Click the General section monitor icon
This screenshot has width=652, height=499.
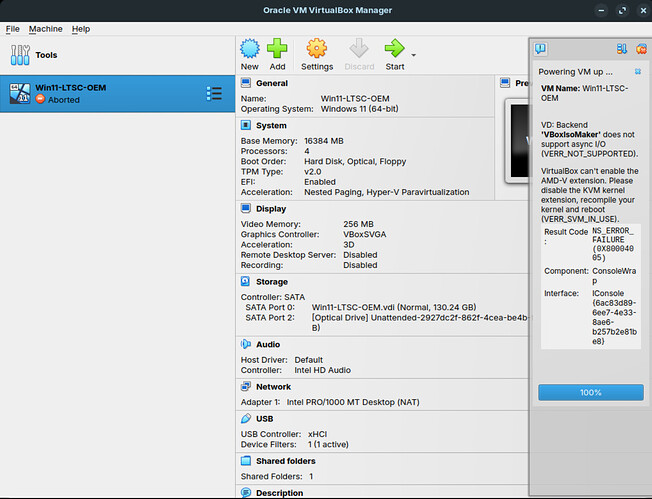coord(246,83)
